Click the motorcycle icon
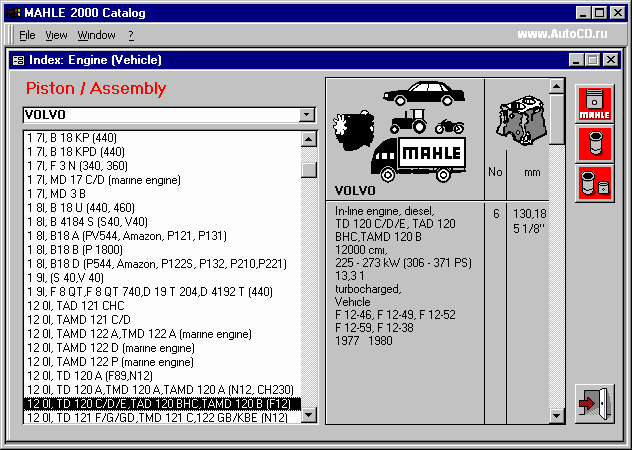The width and height of the screenshot is (632, 450). (449, 126)
